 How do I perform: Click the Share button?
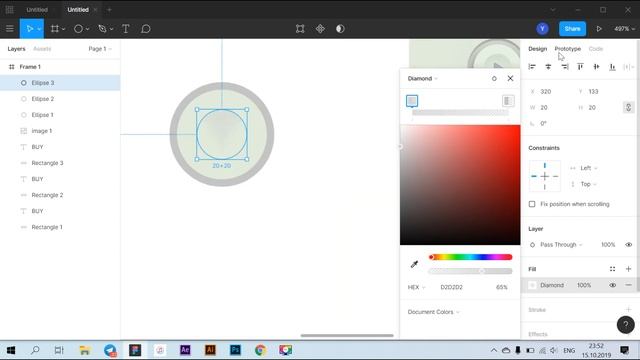point(572,29)
